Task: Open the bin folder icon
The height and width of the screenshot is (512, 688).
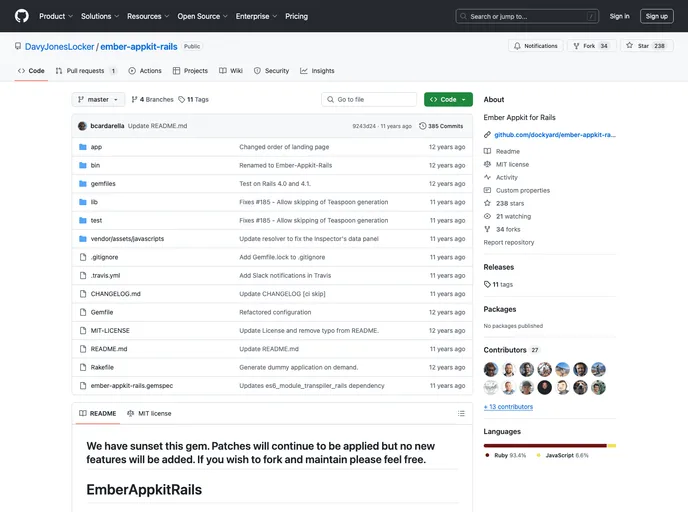Action: tap(82, 165)
